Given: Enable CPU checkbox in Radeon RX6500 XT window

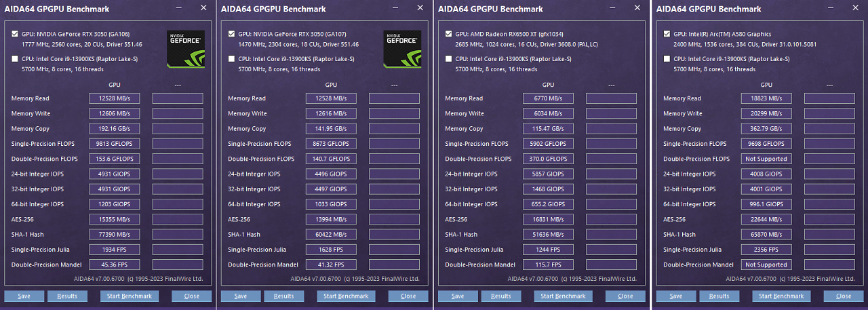Looking at the screenshot, I should point(449,59).
